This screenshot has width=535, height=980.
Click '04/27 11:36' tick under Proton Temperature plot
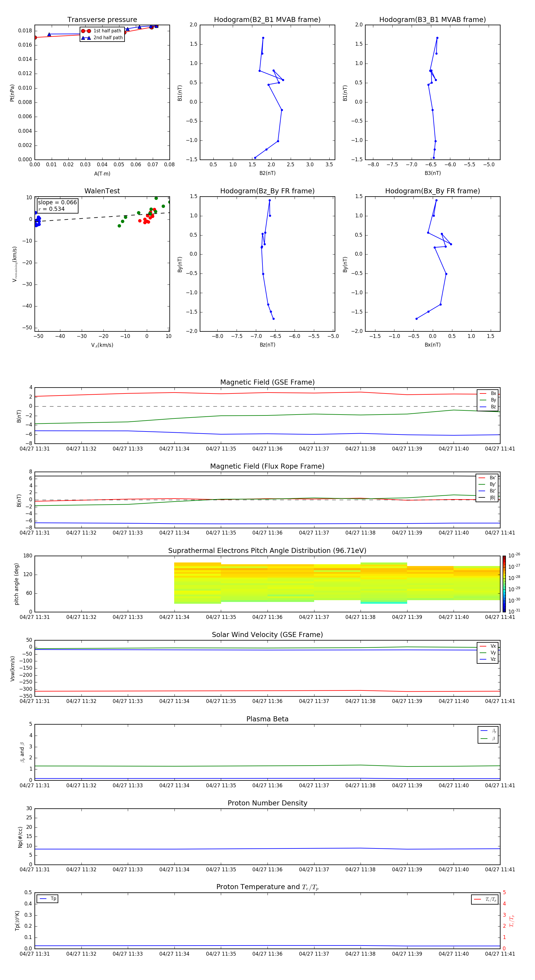(267, 954)
